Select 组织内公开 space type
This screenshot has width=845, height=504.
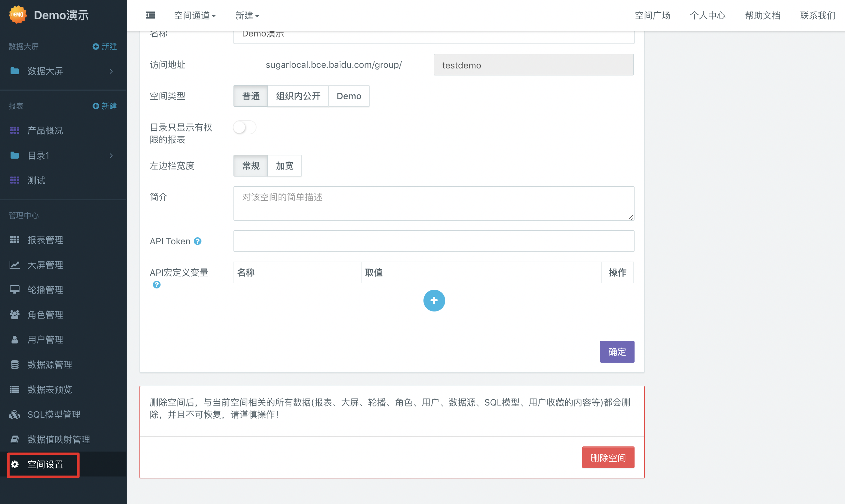[298, 96]
